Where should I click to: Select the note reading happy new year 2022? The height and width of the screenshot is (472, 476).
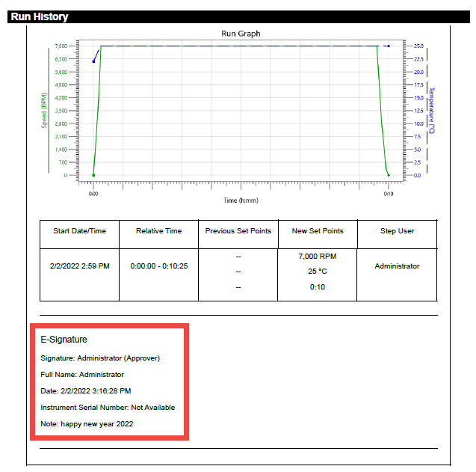(87, 424)
